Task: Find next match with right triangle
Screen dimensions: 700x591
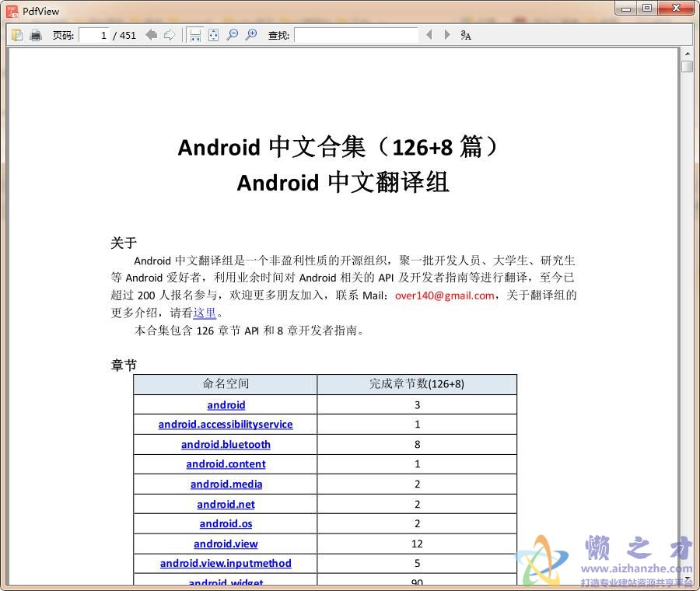Action: click(447, 34)
